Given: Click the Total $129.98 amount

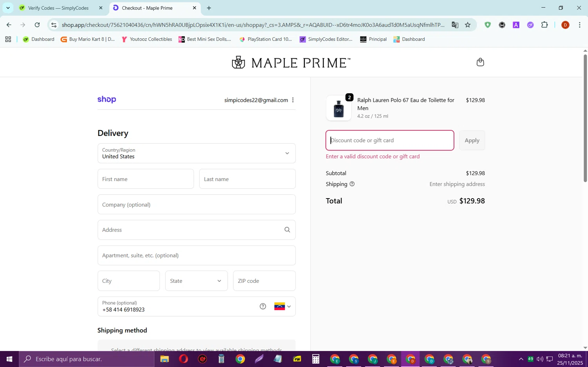Looking at the screenshot, I should [472, 201].
